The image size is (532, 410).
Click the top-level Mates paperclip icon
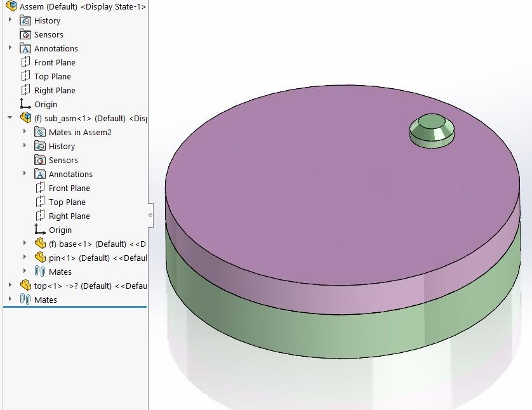[25, 299]
